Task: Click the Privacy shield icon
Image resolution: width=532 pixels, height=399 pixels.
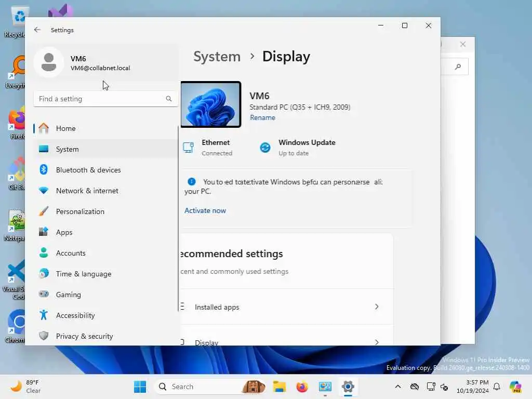Action: [x=44, y=336]
